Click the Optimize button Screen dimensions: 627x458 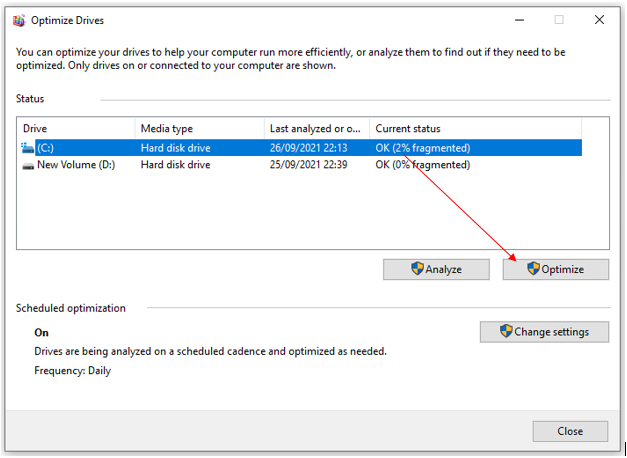[556, 269]
